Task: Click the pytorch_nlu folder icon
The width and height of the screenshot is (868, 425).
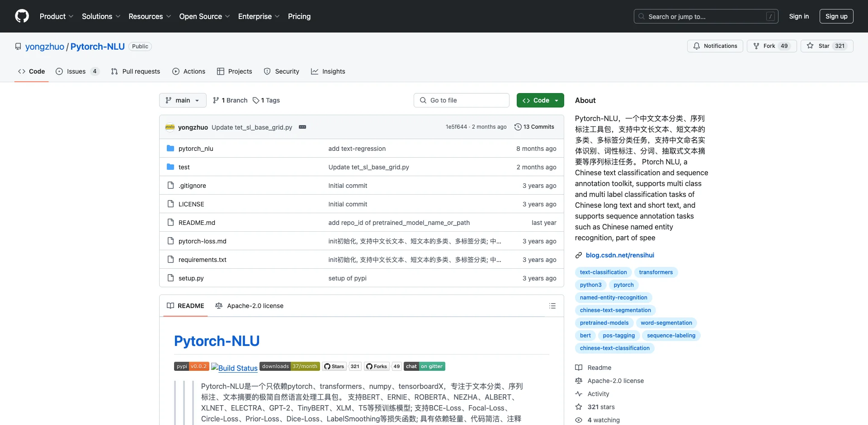Action: click(x=170, y=148)
